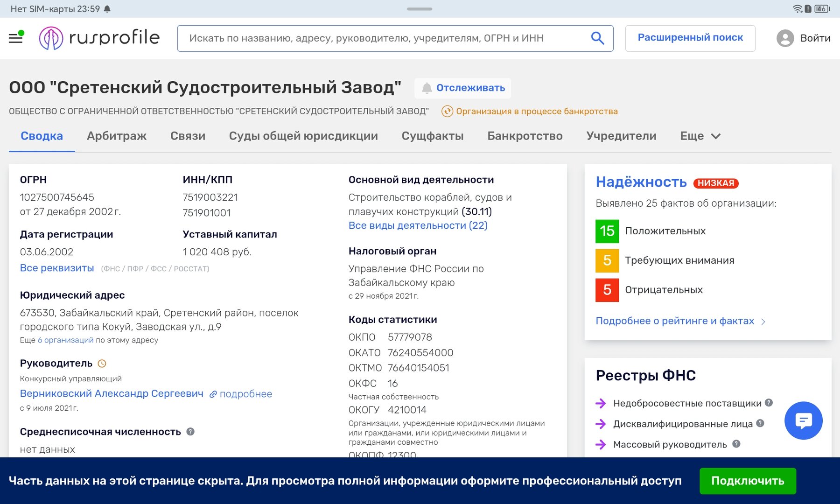Click ОКПО value 57779078

tap(410, 337)
